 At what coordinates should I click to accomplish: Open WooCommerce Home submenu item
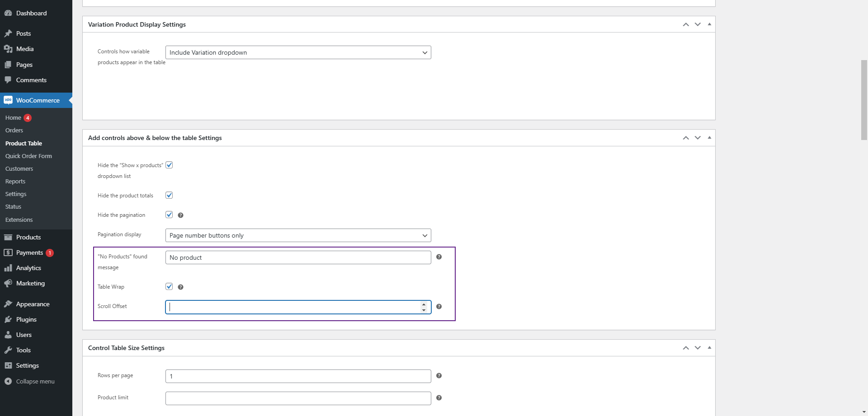pos(13,117)
